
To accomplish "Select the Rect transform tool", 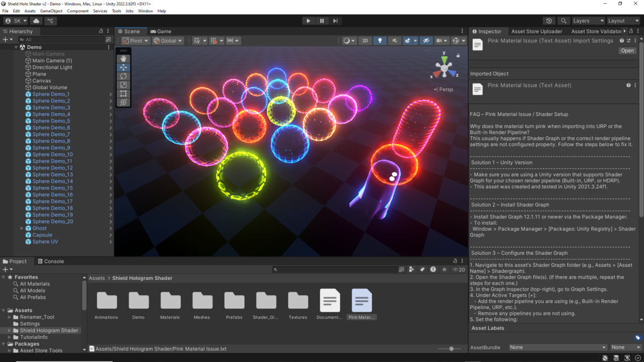I will 123,93.
